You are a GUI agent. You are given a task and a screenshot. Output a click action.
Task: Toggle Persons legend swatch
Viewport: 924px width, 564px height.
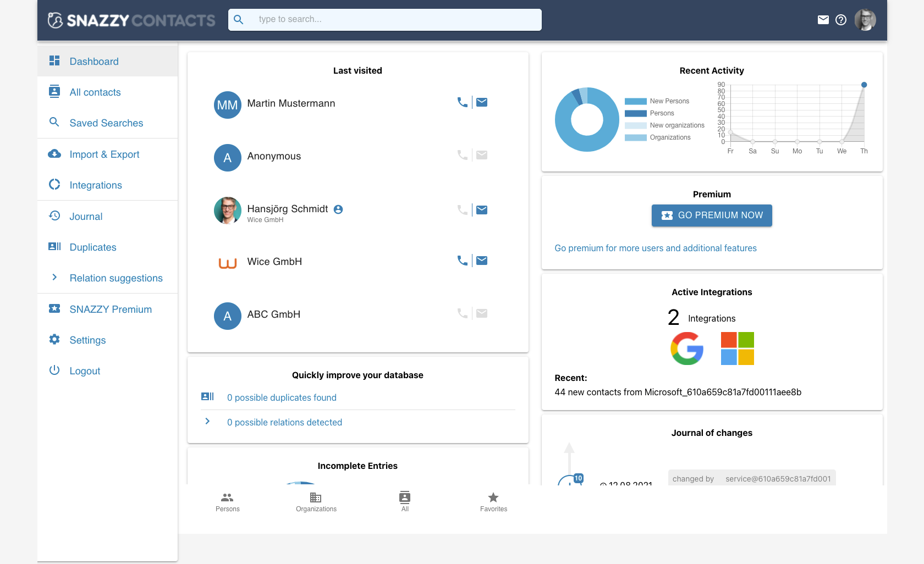click(x=636, y=113)
